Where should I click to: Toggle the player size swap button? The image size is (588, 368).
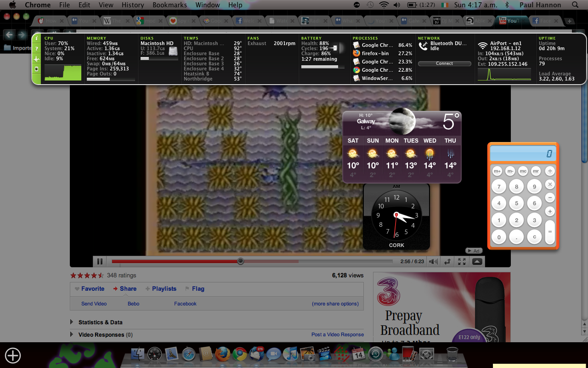(447, 261)
